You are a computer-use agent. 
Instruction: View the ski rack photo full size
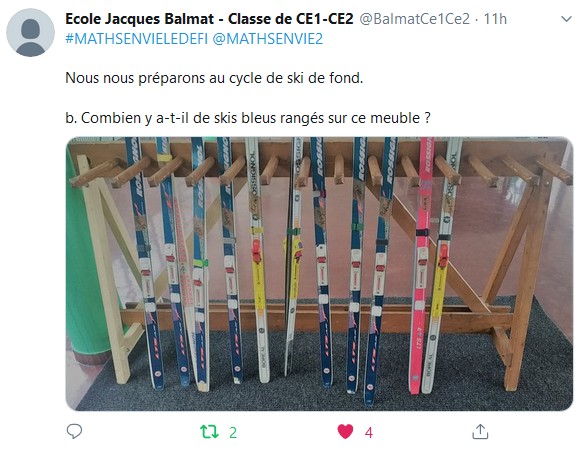coord(319,274)
